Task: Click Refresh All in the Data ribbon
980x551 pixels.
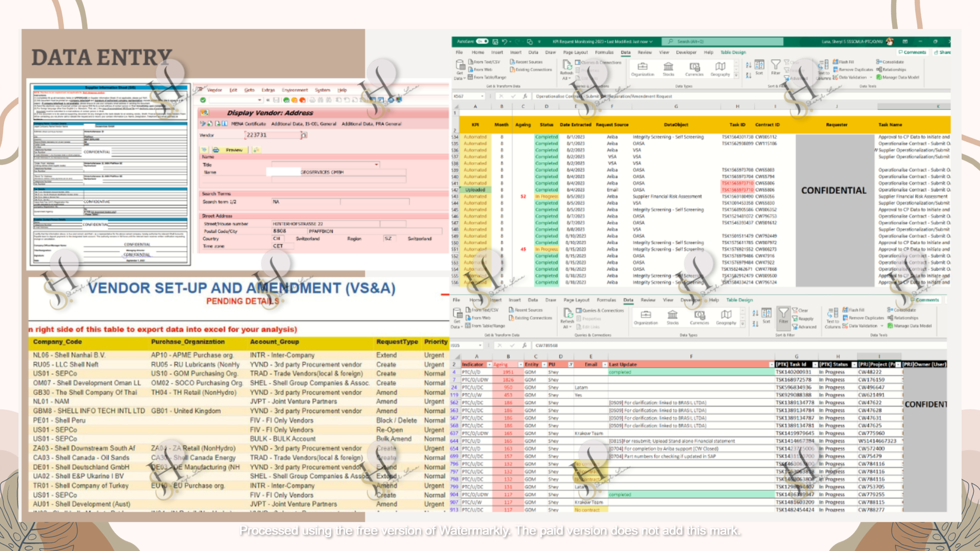Action: 567,71
